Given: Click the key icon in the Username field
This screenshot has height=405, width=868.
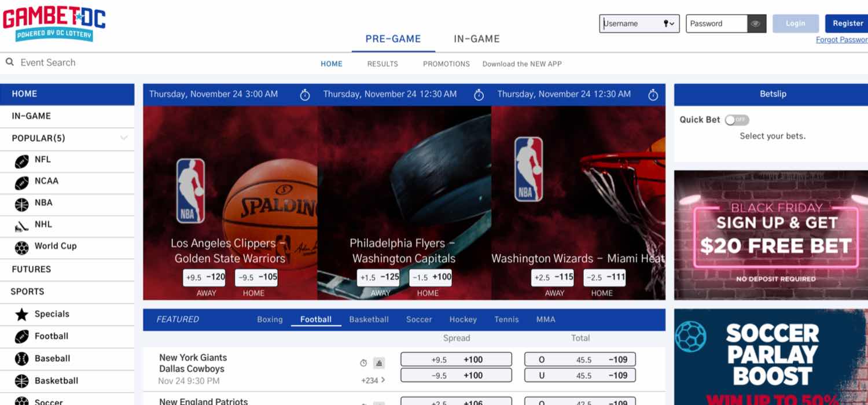Looking at the screenshot, I should [666, 24].
